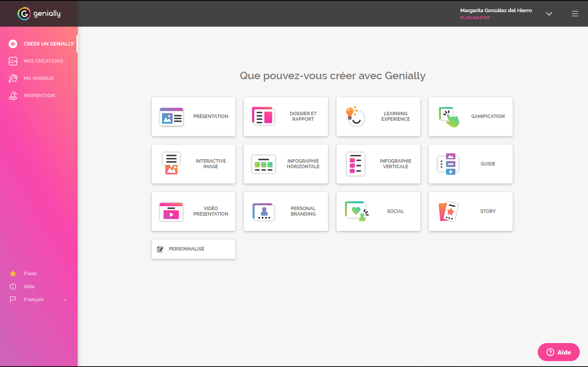Click the Infographie Verticale icon
This screenshot has height=367, width=588.
355,164
